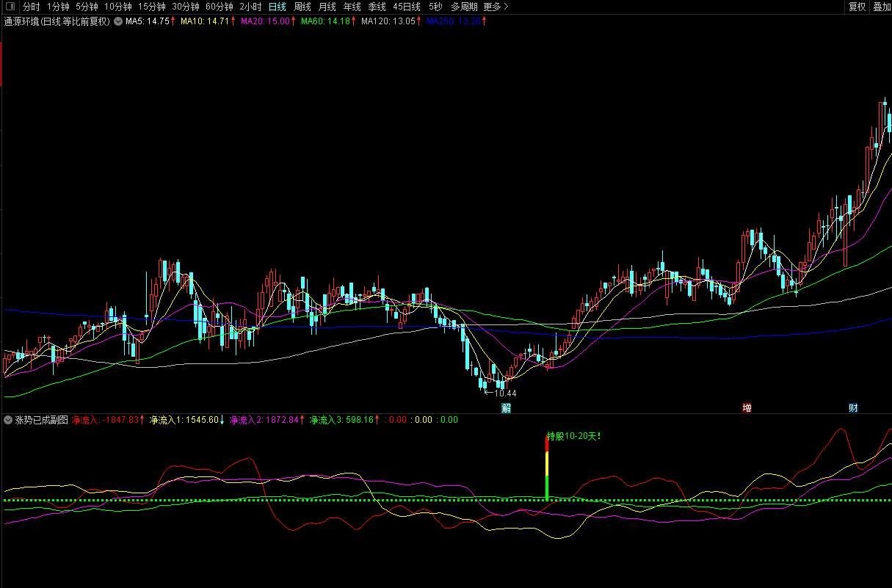This screenshot has width=892, height=588.
Task: Click the red-yellow-green signal bar
Action: pyautogui.click(x=547, y=468)
